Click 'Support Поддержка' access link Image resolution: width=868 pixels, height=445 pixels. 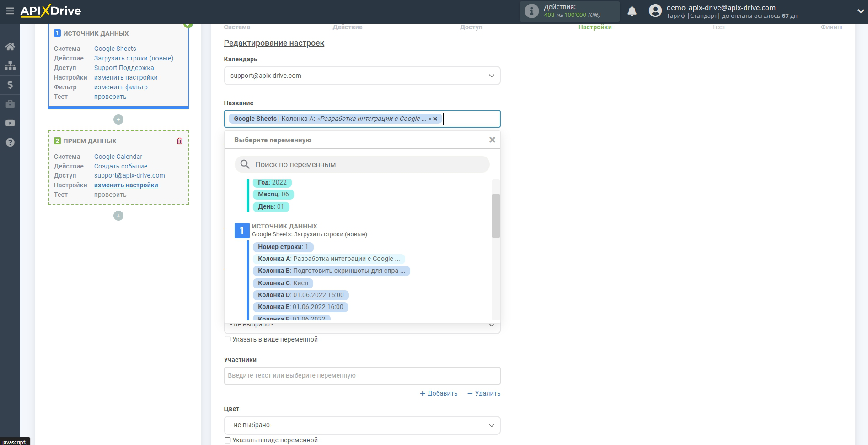point(124,68)
